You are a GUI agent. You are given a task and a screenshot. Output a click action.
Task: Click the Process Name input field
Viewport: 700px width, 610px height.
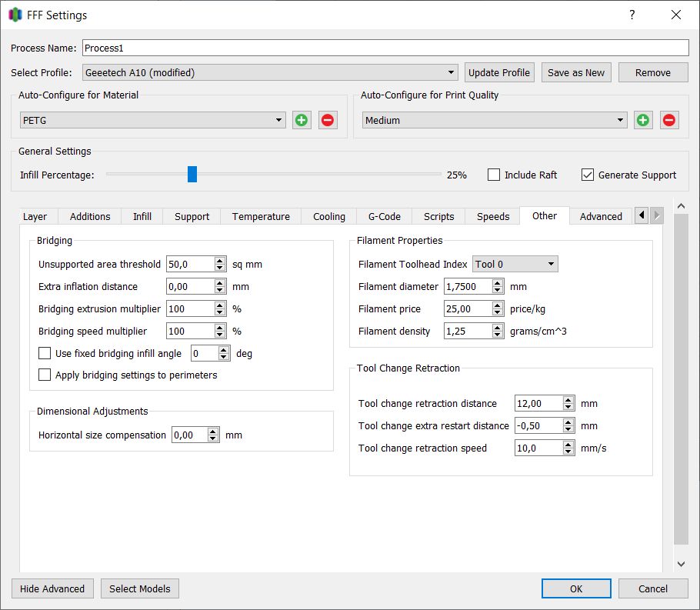[x=385, y=48]
